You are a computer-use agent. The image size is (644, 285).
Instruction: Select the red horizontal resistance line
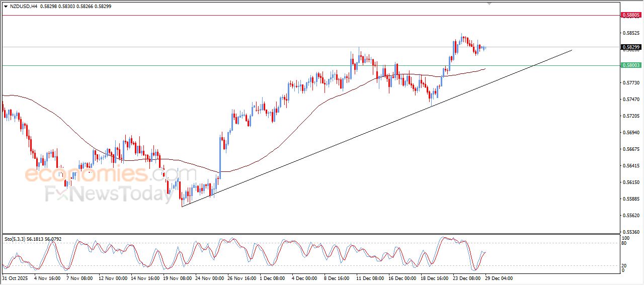[302, 16]
